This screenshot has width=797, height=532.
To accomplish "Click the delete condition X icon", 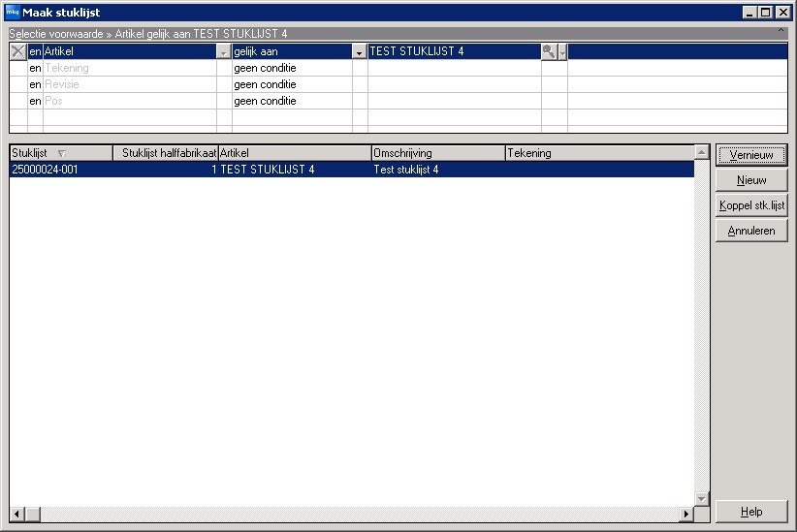I will pos(17,51).
